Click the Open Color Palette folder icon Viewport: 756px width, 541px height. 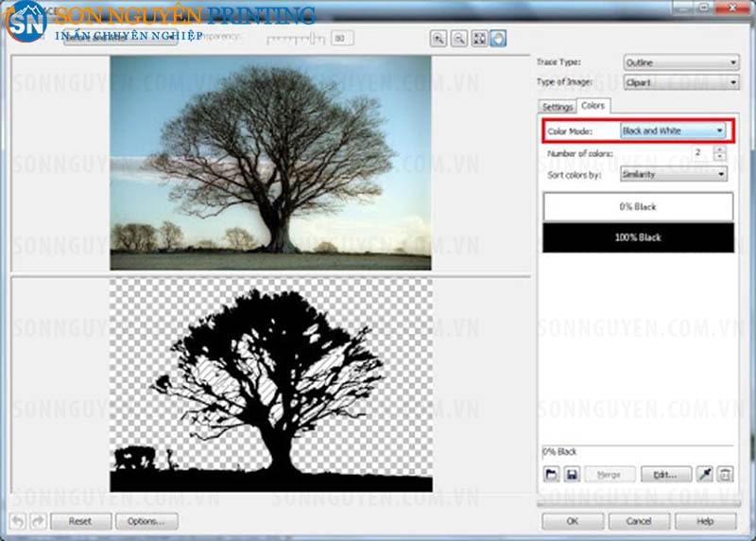(x=551, y=475)
